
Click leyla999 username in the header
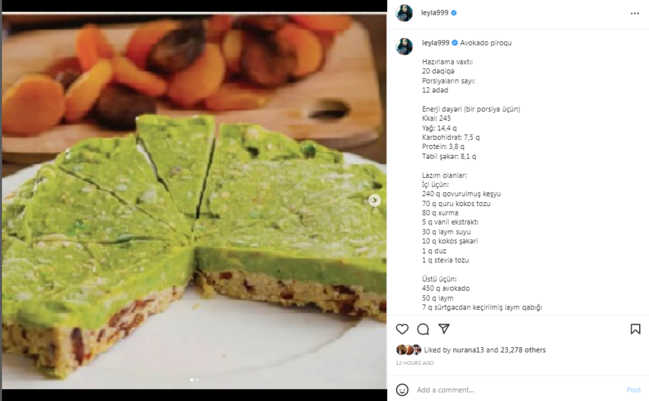click(435, 13)
